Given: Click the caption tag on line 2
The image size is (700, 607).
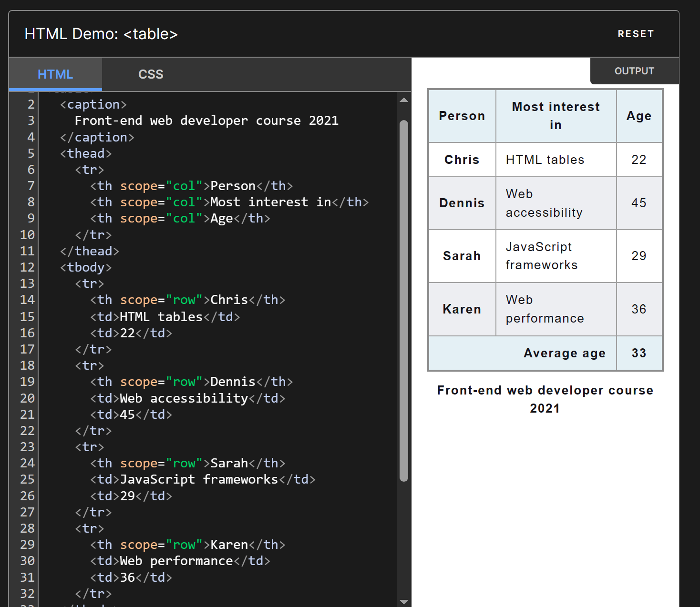Looking at the screenshot, I should coord(93,104).
